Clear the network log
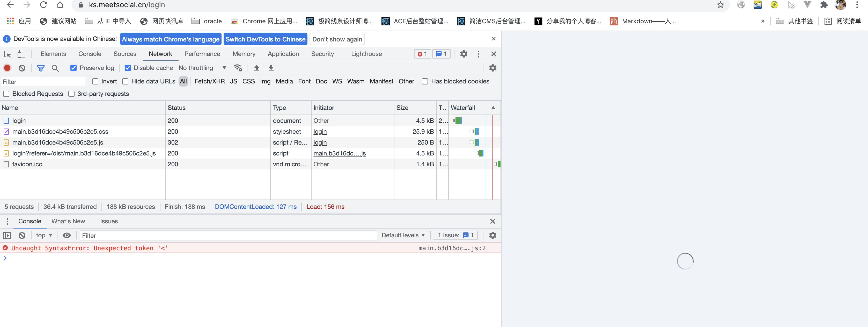868x327 pixels. click(22, 68)
